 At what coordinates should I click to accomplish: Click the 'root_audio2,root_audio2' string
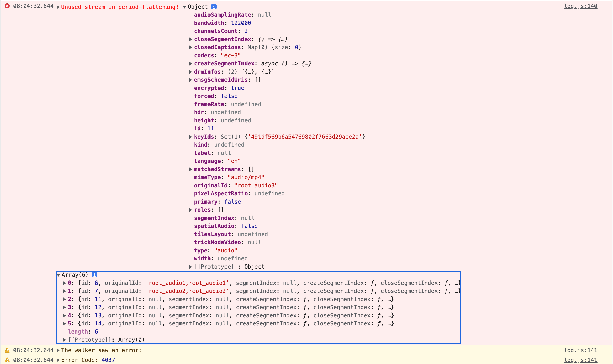[x=187, y=291]
